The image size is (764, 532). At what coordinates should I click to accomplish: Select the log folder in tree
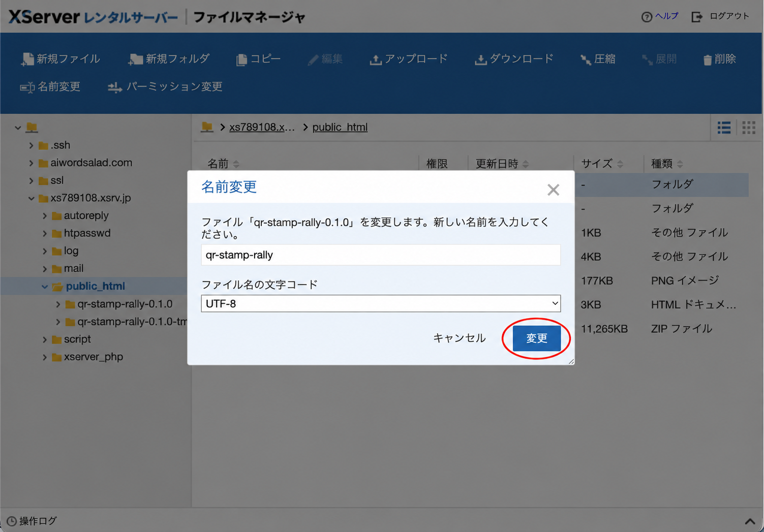click(x=65, y=251)
